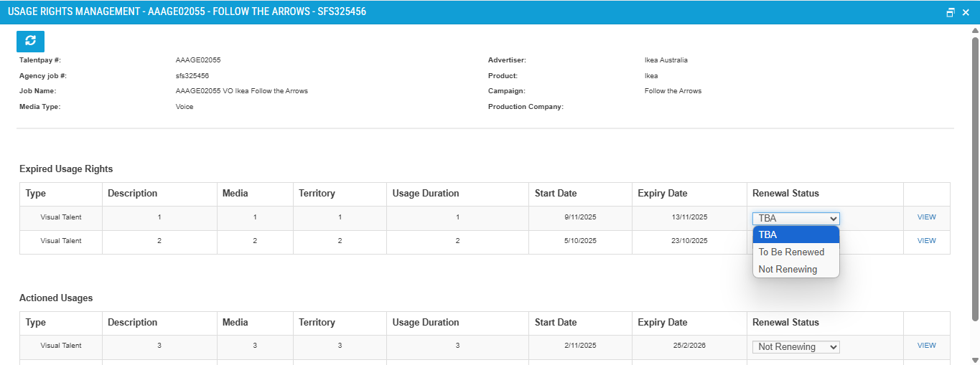980x365 pixels.
Task: Click the expiry date 13/11/2025 cell
Action: click(x=689, y=217)
